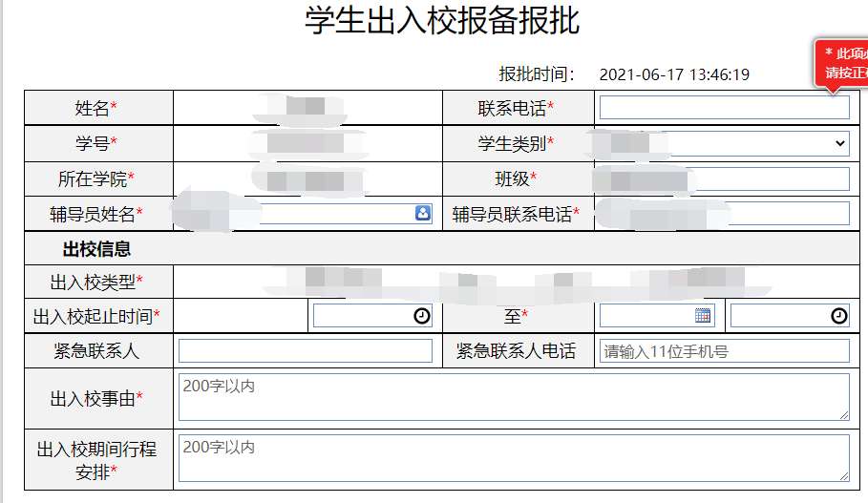Screen dimensions: 868x503
Task: Click the class (班级) input field
Action: click(724, 179)
